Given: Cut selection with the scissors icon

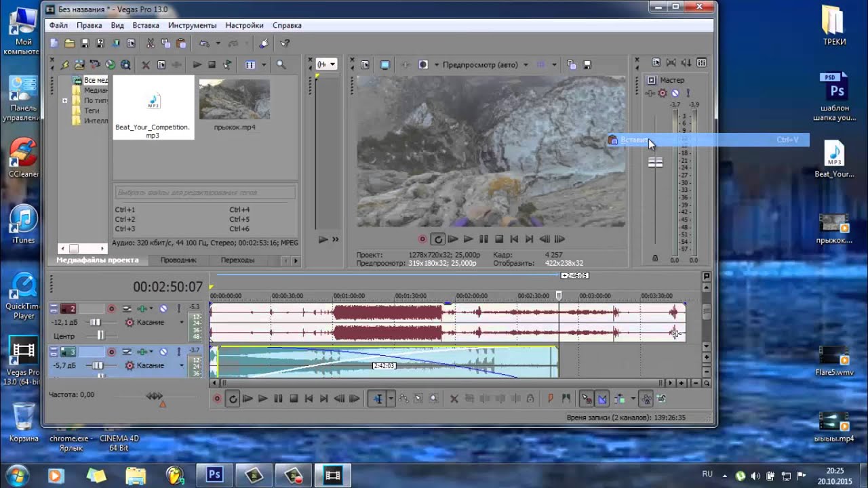Looking at the screenshot, I should tap(151, 43).
